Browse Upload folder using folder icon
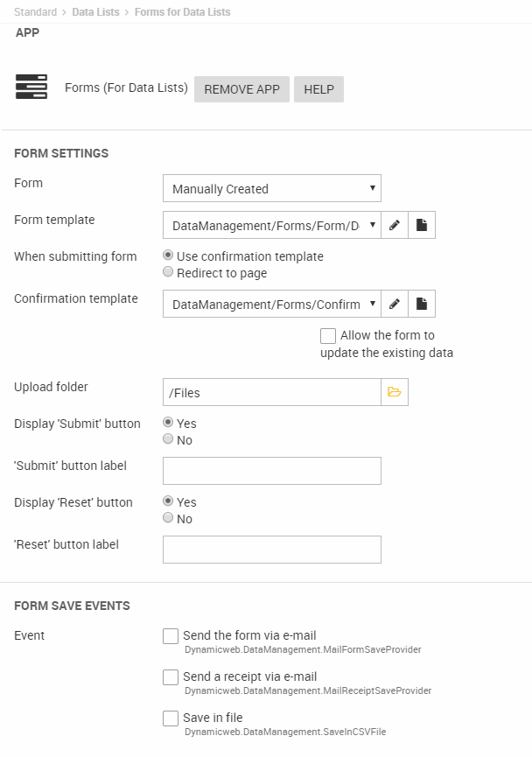 [395, 392]
